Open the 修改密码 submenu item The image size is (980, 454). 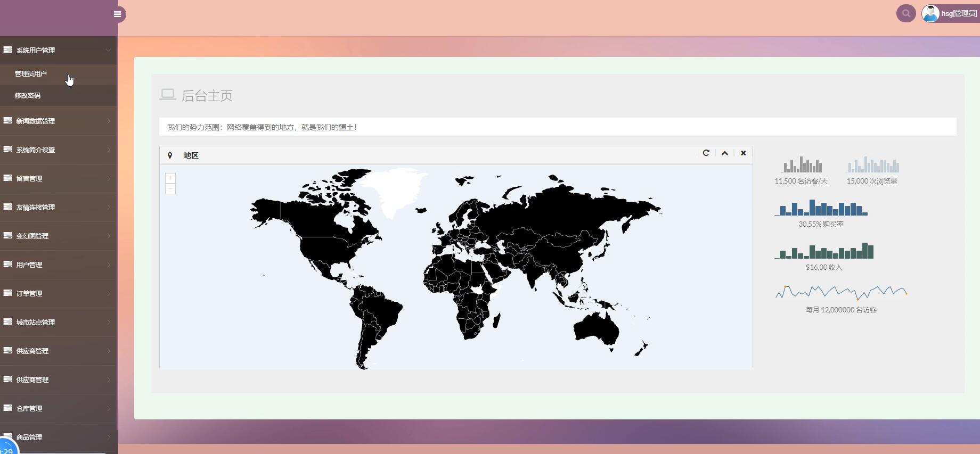click(x=28, y=96)
